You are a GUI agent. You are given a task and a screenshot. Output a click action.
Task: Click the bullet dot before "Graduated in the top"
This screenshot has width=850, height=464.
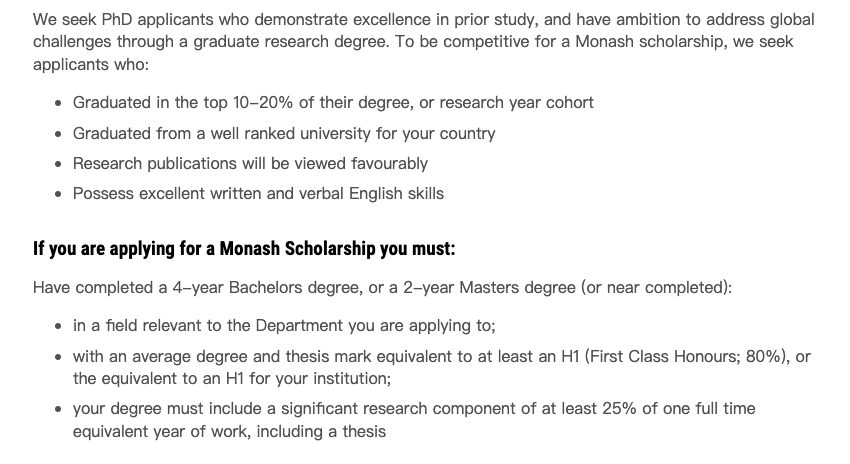click(60, 103)
